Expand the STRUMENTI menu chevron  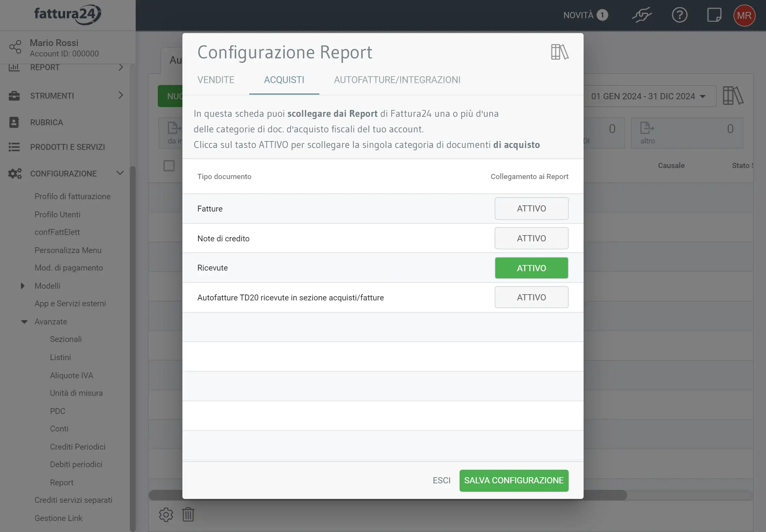click(x=121, y=95)
